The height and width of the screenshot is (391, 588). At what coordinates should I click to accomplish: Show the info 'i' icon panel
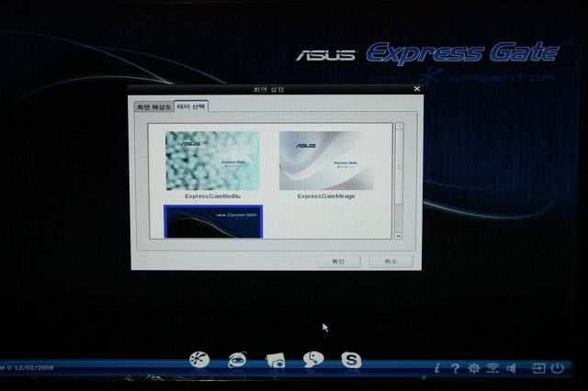tap(437, 368)
